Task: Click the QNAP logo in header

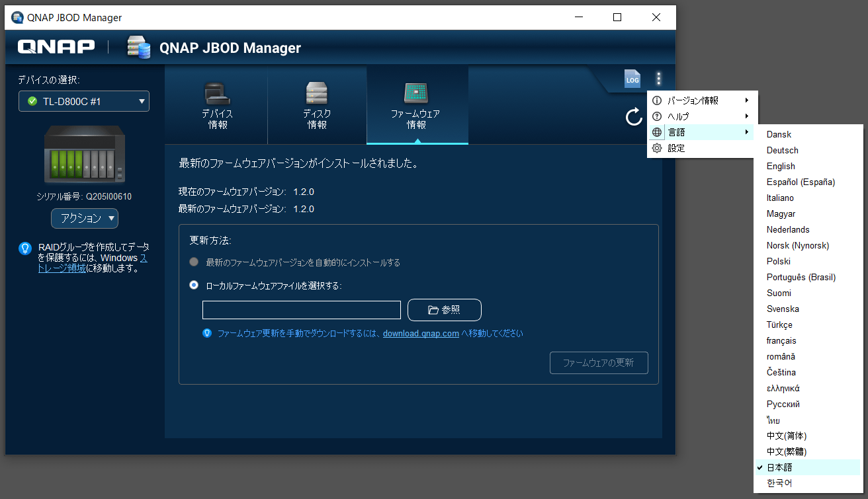Action: point(56,47)
